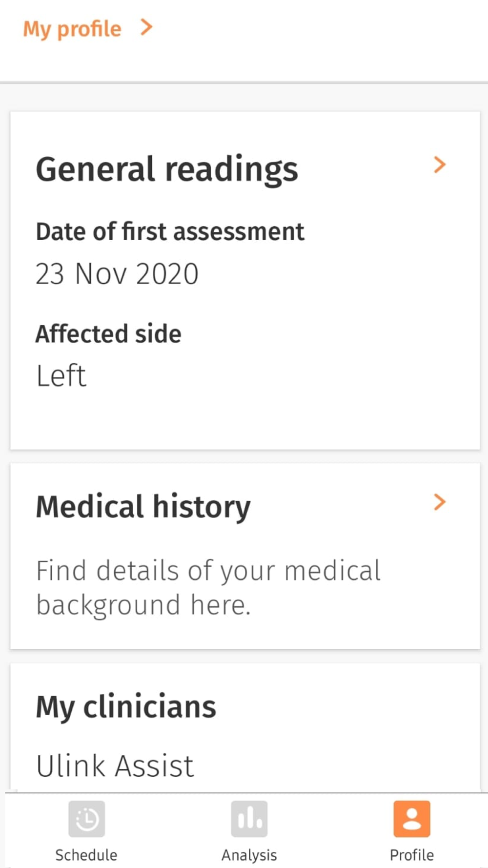Click the Left affected side value

pos(61,375)
